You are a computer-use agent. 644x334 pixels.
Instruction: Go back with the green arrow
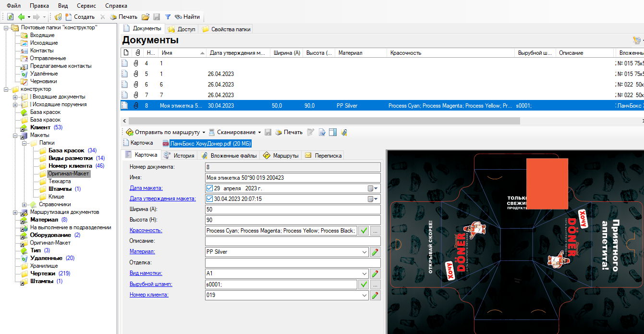click(x=21, y=17)
